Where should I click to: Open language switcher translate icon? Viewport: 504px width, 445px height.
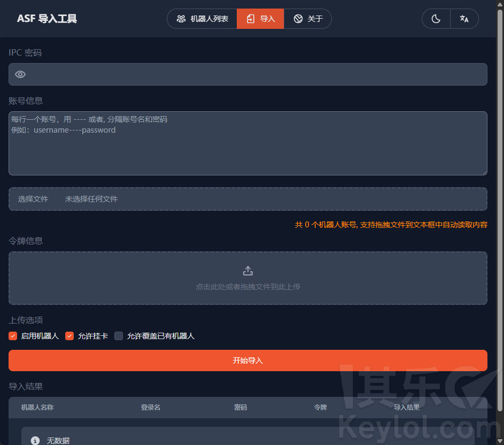point(464,19)
